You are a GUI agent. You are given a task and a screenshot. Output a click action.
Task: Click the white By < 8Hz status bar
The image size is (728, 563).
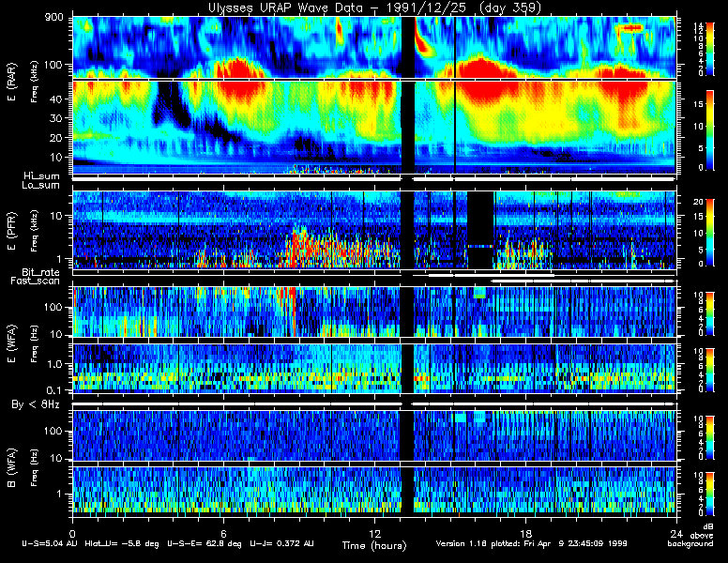point(373,404)
